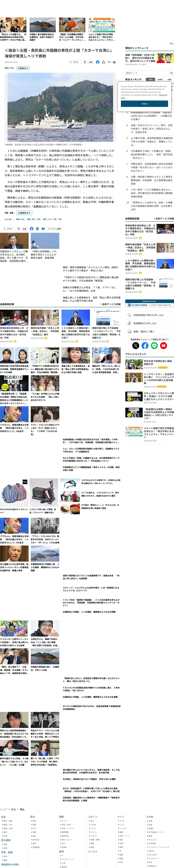The height and width of the screenshot is (868, 174).
Task: Open トップ in the breadcrumb
Action: (3, 809)
